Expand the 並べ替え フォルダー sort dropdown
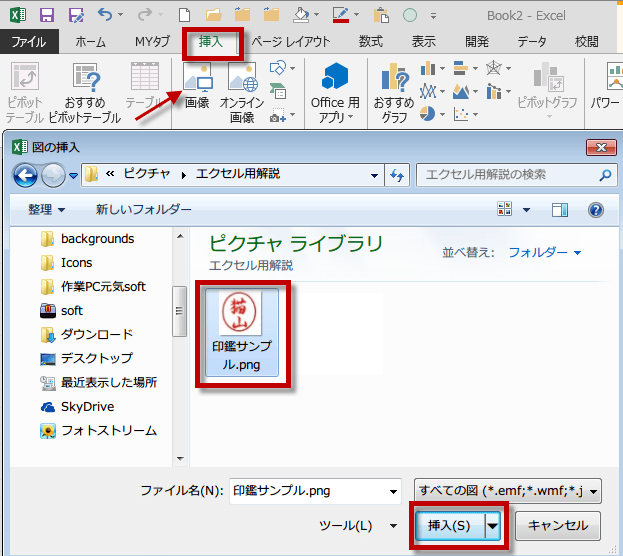The image size is (623, 556). tap(545, 252)
